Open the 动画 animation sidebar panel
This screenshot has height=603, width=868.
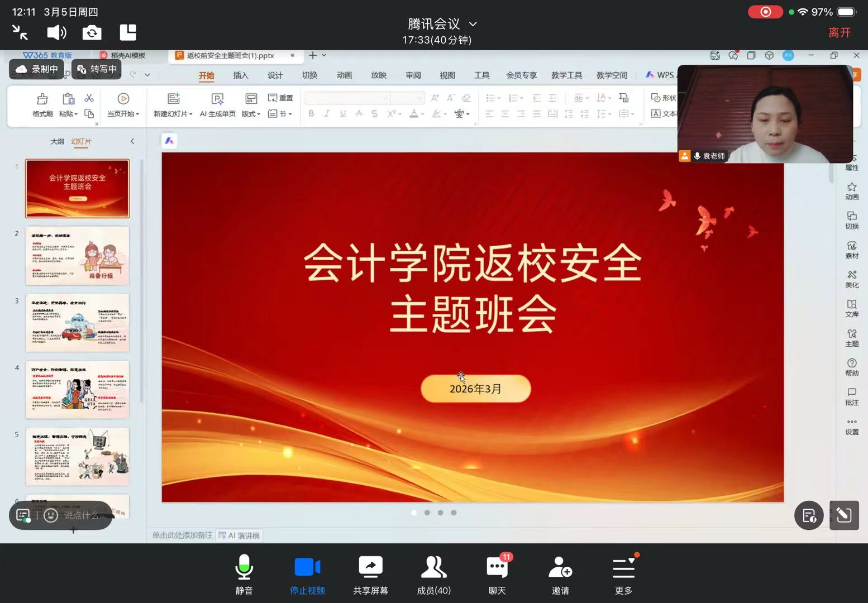(x=852, y=192)
